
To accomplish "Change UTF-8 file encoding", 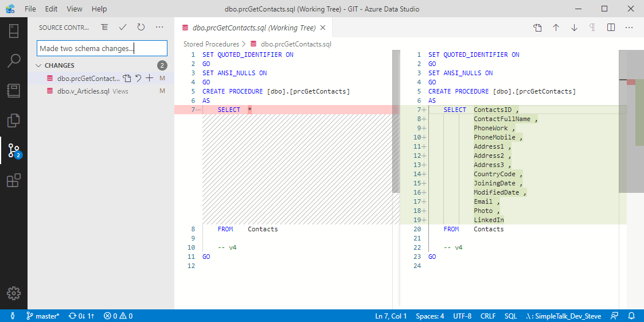I will pos(462,316).
